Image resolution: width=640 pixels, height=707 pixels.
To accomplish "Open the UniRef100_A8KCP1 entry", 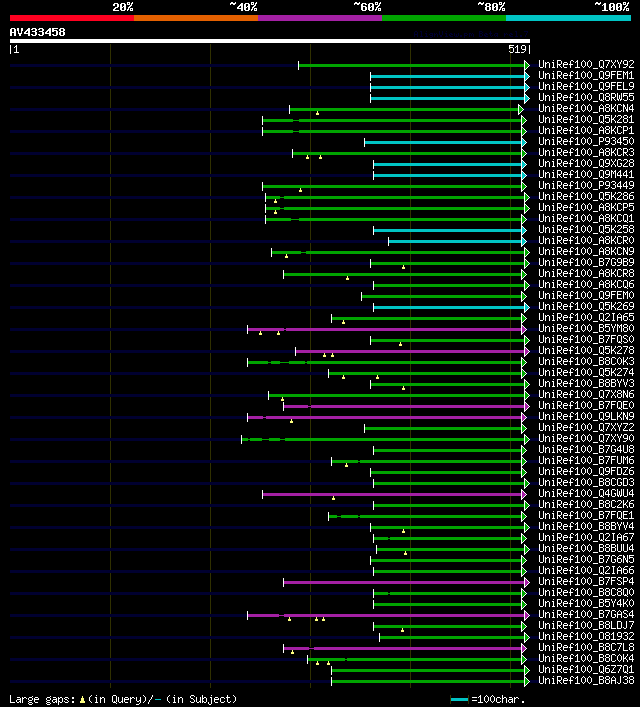I will [x=586, y=130].
